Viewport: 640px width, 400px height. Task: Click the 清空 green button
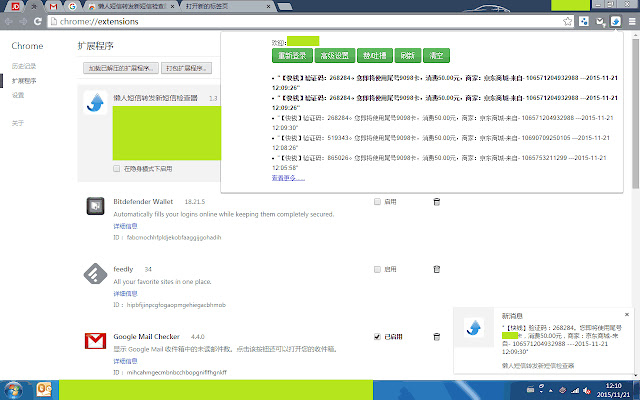[x=436, y=56]
